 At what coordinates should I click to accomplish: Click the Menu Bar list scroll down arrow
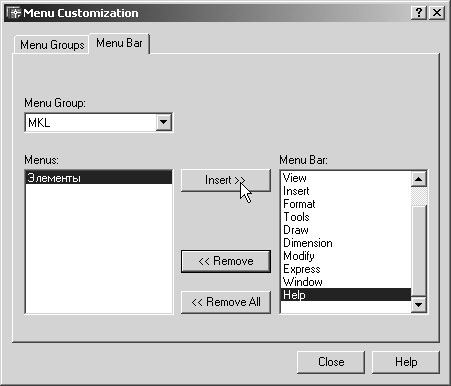419,305
